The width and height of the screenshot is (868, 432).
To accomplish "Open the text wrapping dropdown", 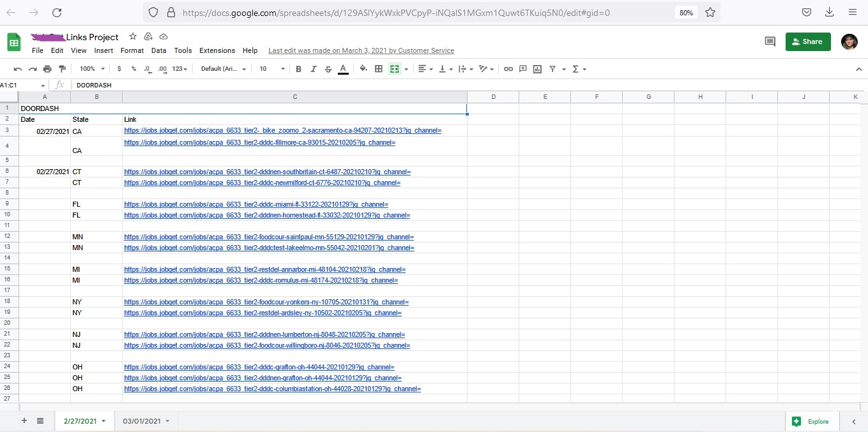I will tap(466, 69).
